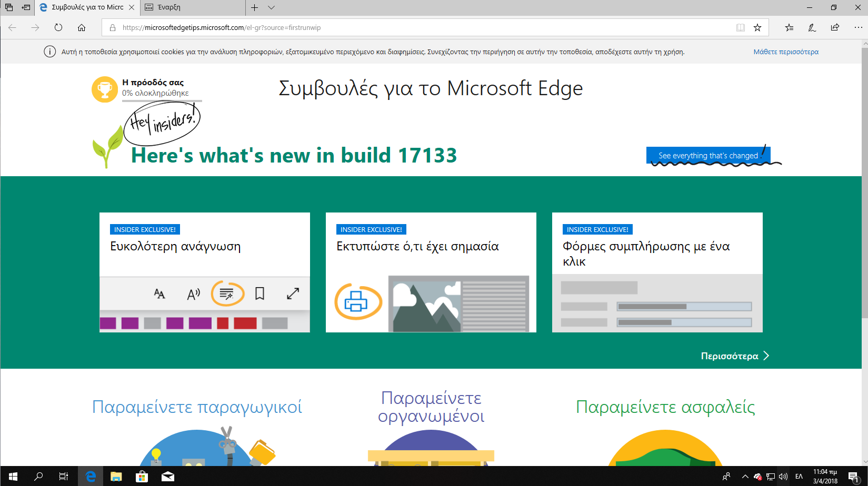The image size is (868, 486).
Task: Open Μάθετε περισσότερα cookies link
Action: pos(786,52)
